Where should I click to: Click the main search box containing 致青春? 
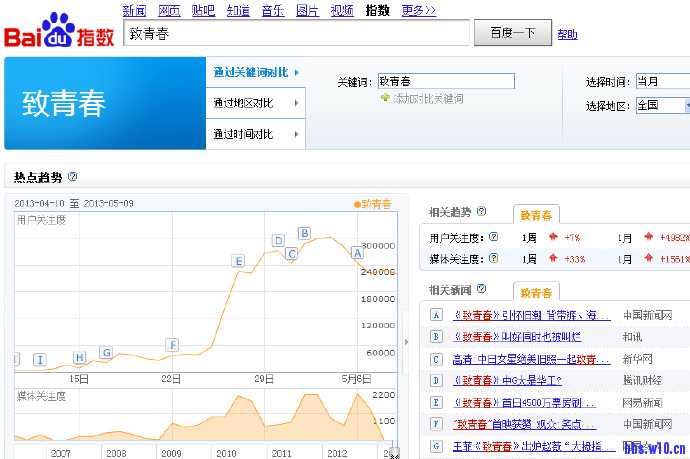(297, 33)
